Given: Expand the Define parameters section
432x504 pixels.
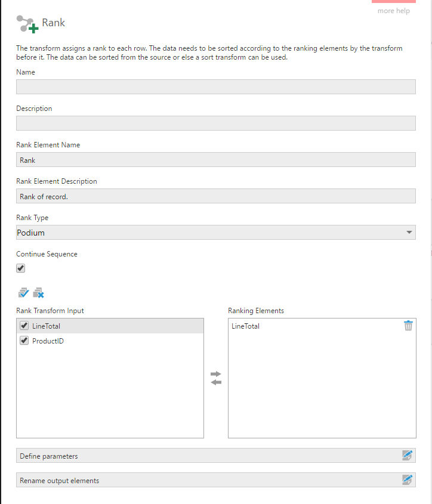Looking at the screenshot, I should click(x=179, y=455).
